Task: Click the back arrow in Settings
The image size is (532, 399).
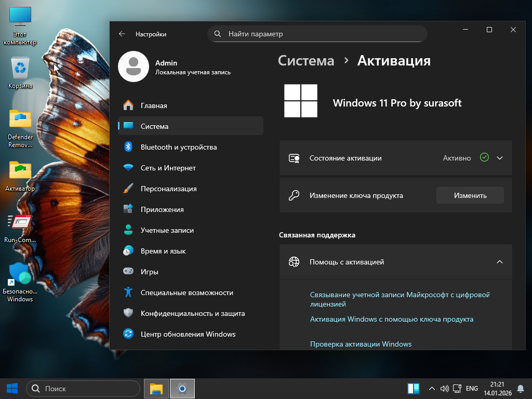Action: pyautogui.click(x=122, y=34)
